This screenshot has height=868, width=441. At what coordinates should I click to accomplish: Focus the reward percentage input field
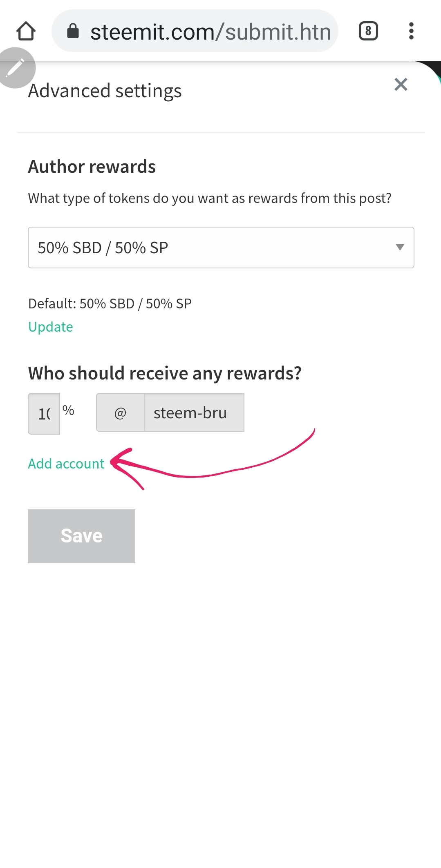pyautogui.click(x=44, y=413)
